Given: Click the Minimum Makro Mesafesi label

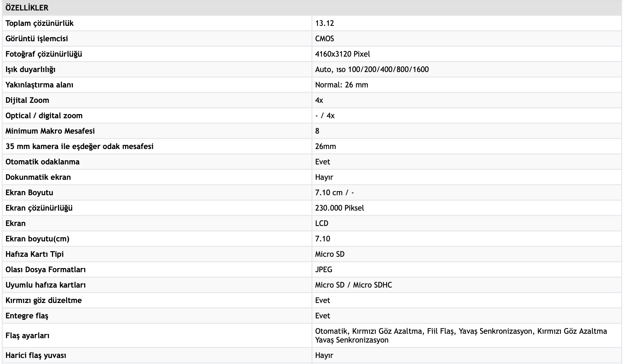Looking at the screenshot, I should point(50,131).
